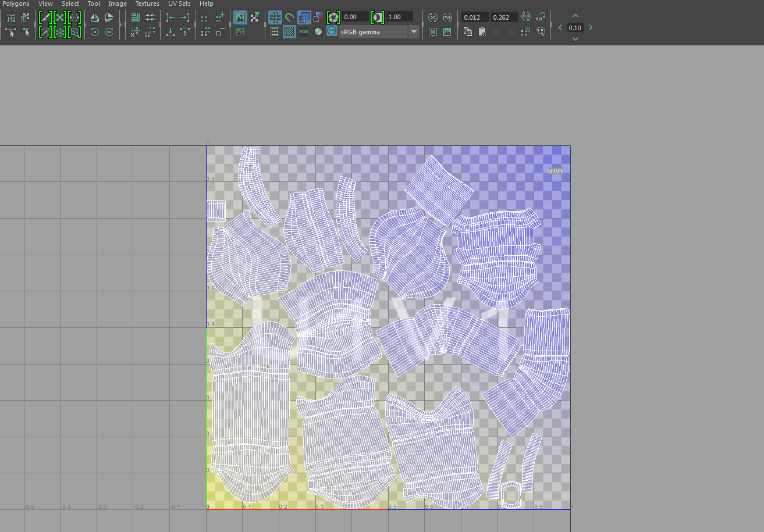Open the Tool menu
The image size is (764, 532).
point(94,3)
